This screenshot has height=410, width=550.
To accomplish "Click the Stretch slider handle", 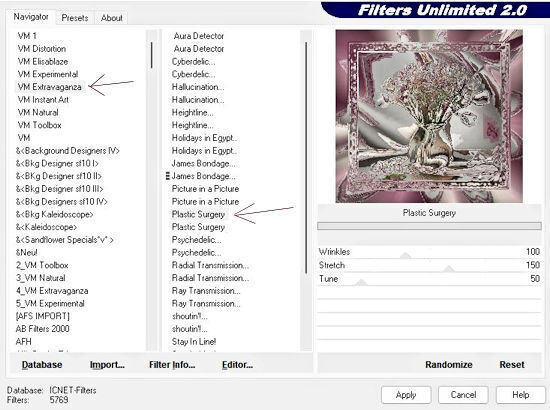I will [x=449, y=269].
